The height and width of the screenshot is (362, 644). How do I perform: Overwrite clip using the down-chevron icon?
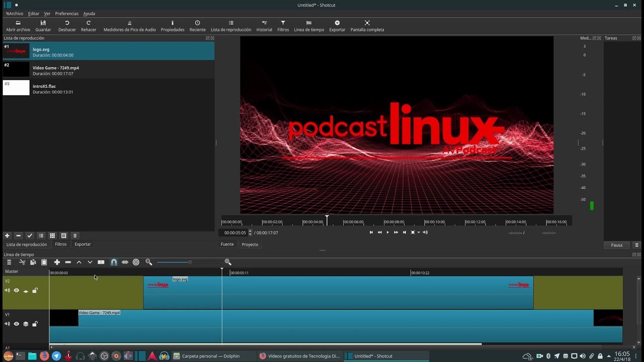tap(90, 262)
